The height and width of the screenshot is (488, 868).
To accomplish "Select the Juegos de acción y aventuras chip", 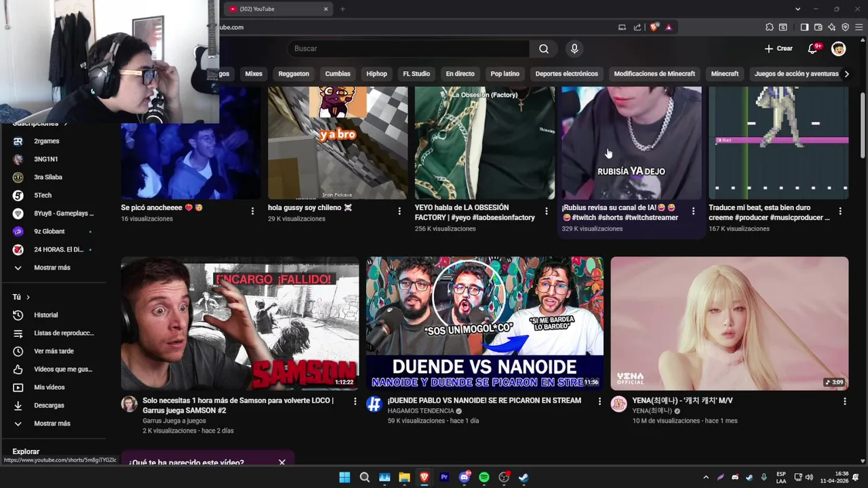I will tap(796, 74).
